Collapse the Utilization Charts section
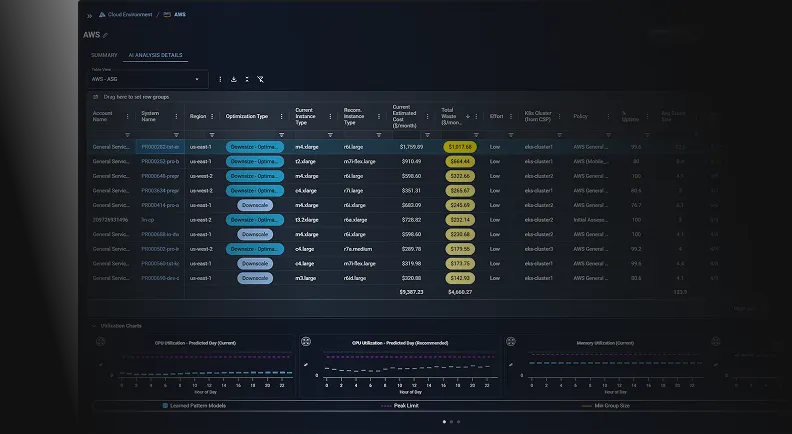 94,326
